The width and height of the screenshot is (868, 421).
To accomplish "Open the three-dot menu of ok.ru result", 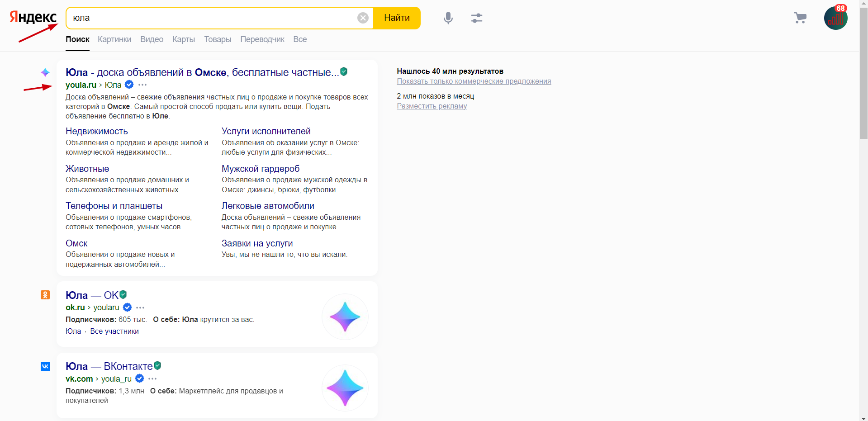I will pos(140,308).
